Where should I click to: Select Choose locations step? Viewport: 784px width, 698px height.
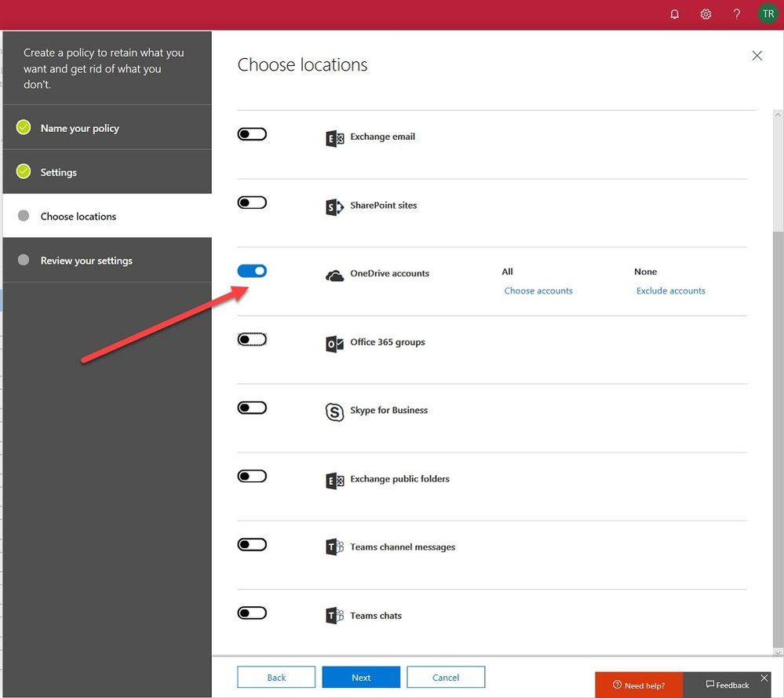(x=107, y=216)
